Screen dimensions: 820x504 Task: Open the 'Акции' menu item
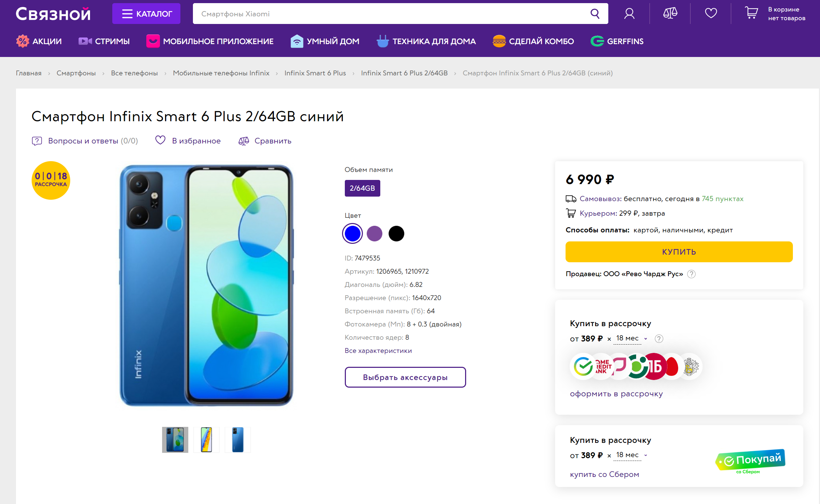39,41
